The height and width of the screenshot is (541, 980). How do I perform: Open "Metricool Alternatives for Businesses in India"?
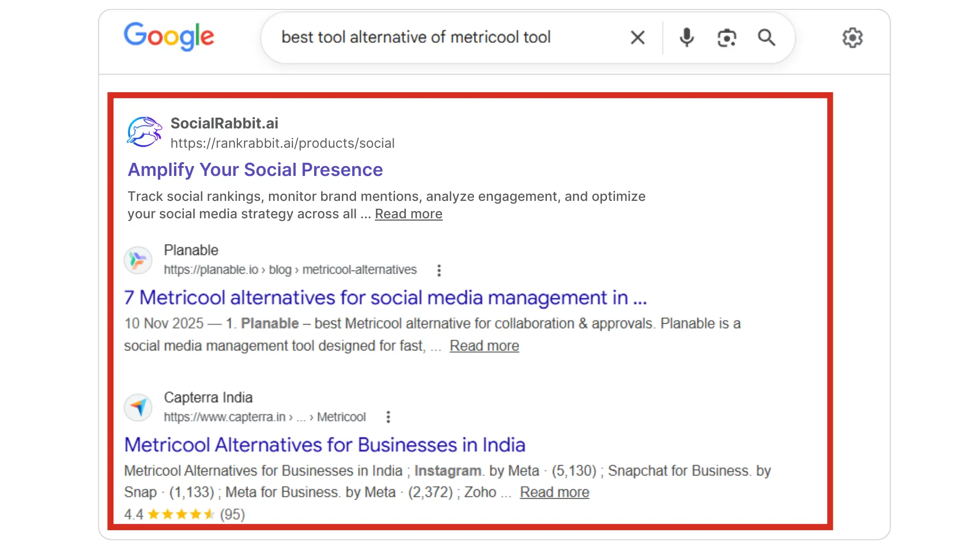(324, 445)
